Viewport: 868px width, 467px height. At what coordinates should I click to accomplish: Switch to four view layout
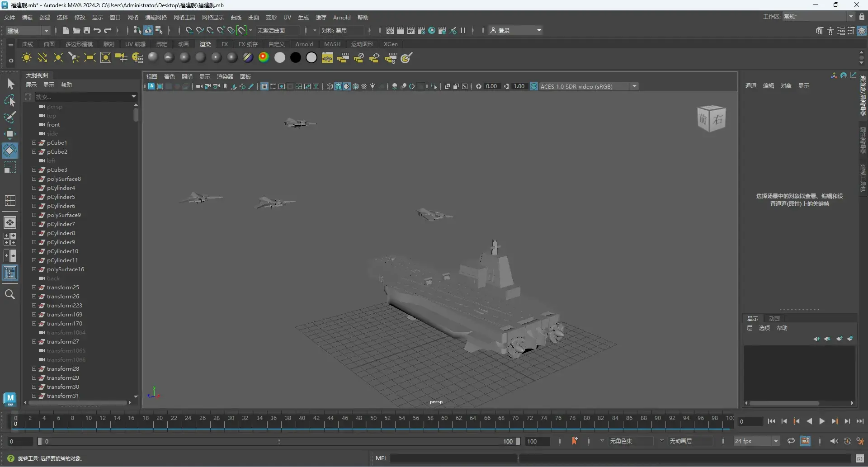10,239
